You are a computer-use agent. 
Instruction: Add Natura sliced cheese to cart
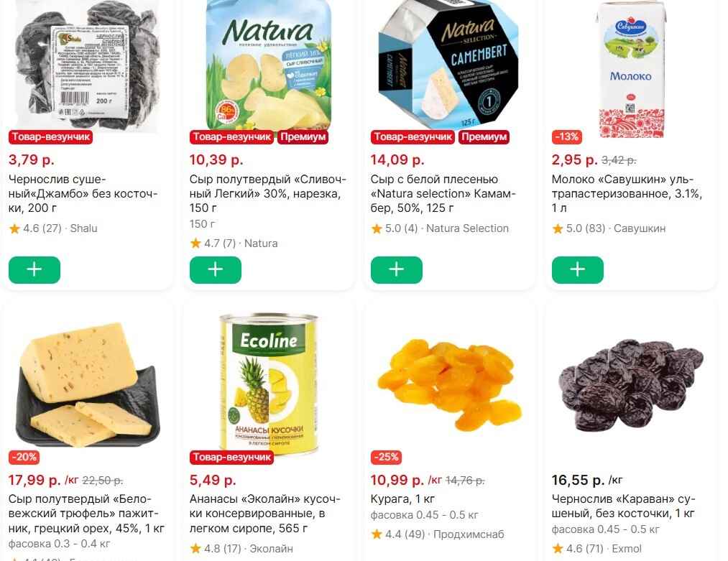coord(216,269)
